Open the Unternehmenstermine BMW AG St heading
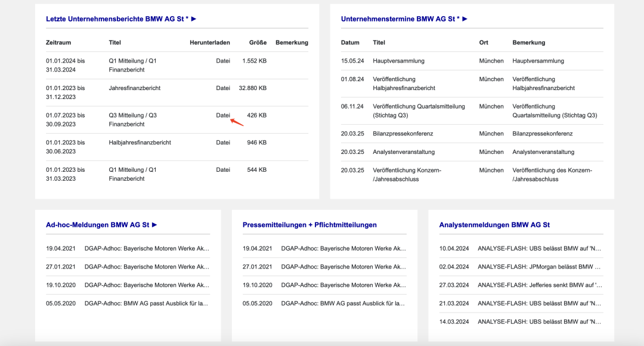644x346 pixels. click(x=400, y=19)
